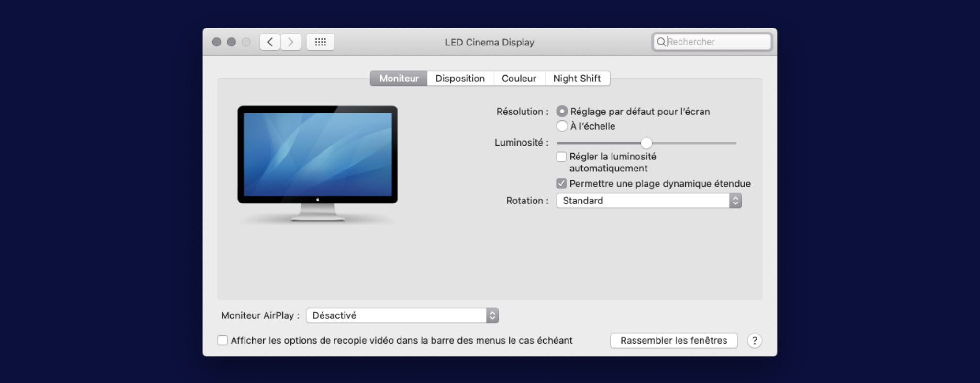This screenshot has width=980, height=383.
Task: Open the help question mark button
Action: [x=754, y=340]
